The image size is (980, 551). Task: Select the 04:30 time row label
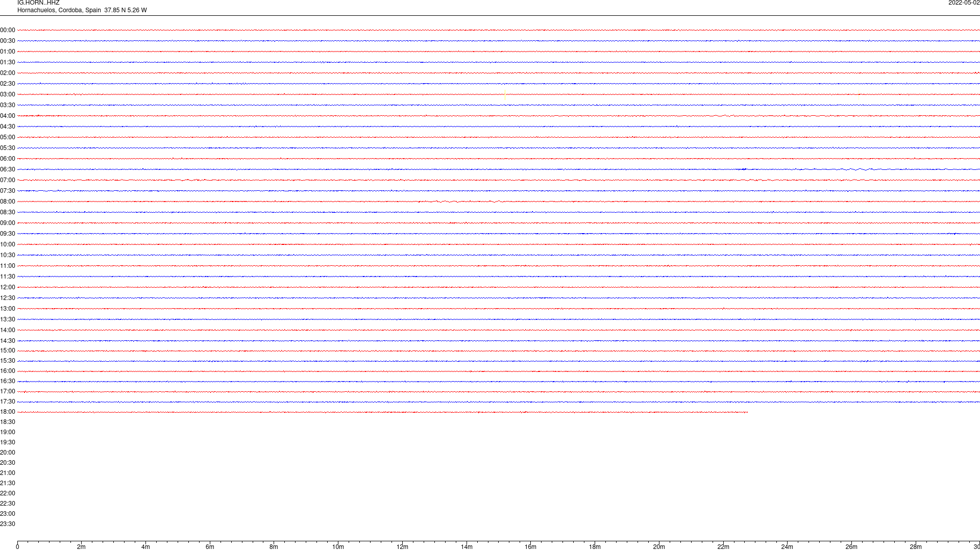[8, 127]
